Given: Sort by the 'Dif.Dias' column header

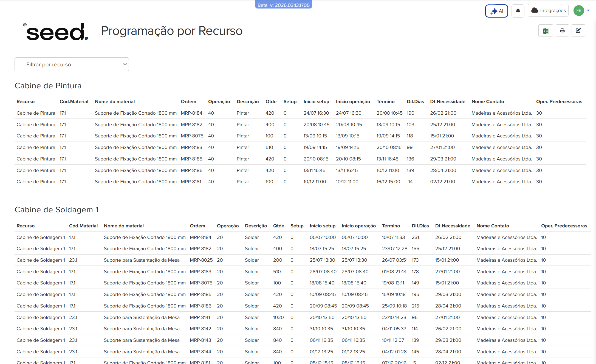Looking at the screenshot, I should [x=415, y=101].
